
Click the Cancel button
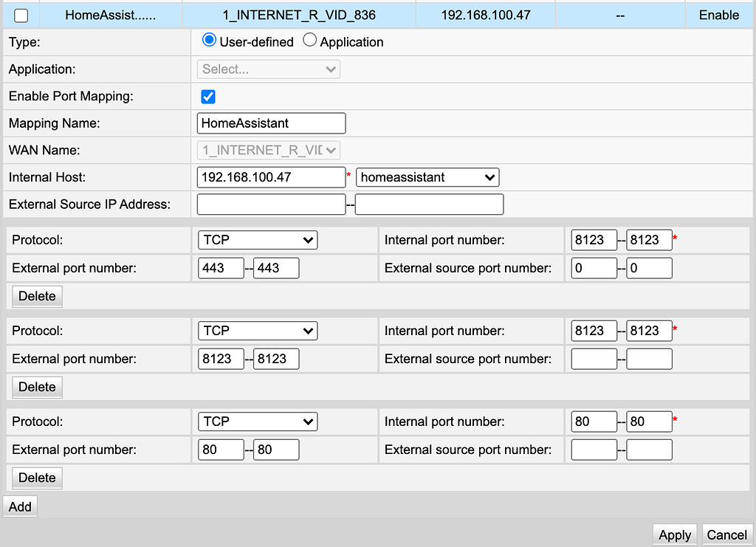click(726, 535)
